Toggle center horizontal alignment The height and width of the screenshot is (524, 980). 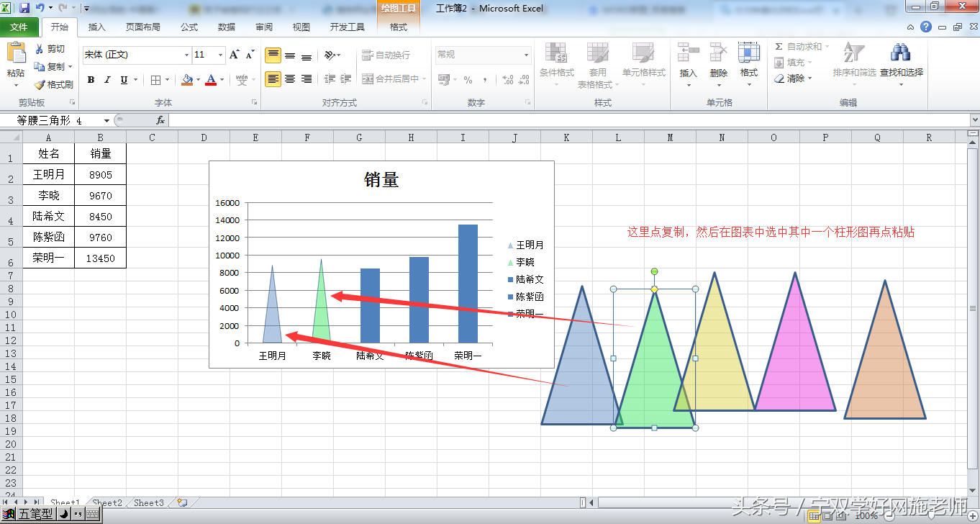pyautogui.click(x=290, y=79)
